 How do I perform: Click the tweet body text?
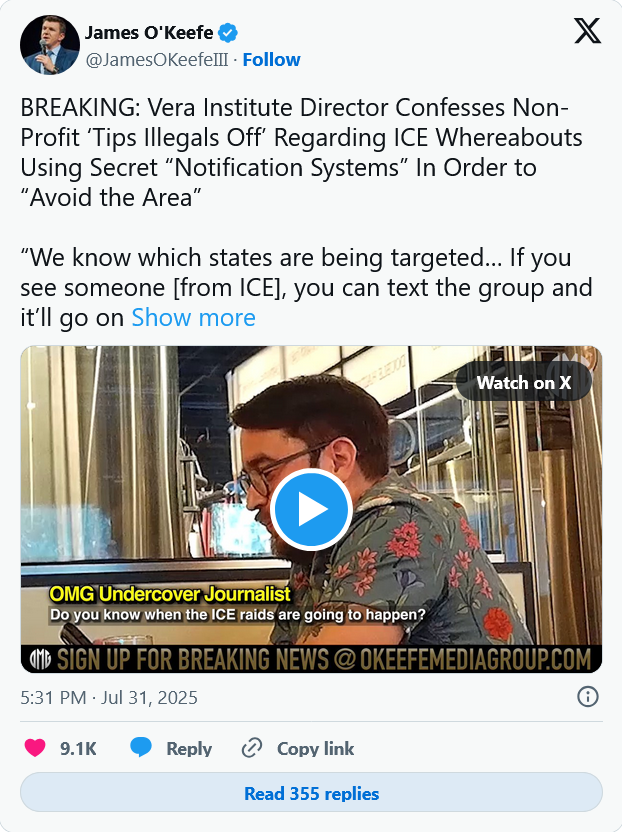306,212
